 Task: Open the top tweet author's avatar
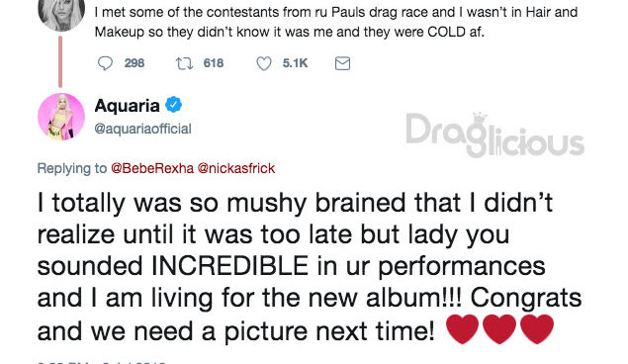(x=61, y=12)
